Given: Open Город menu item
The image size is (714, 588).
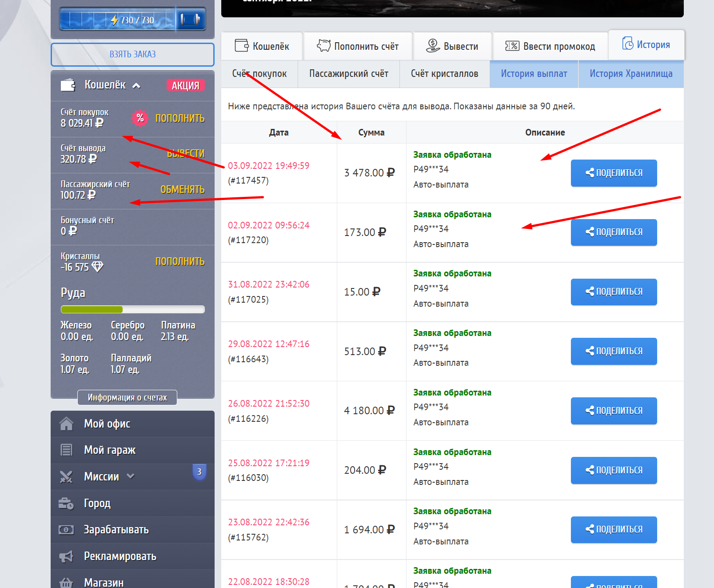Looking at the screenshot, I should [x=132, y=503].
